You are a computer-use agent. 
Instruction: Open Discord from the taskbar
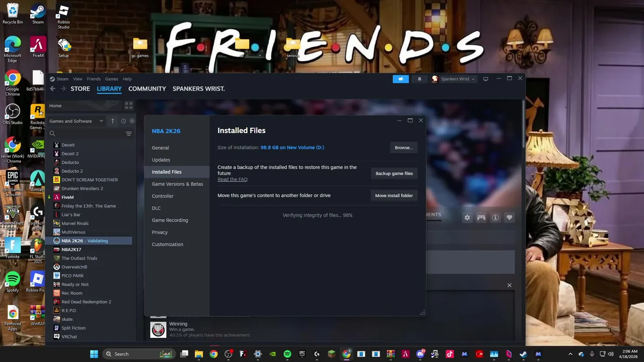(x=420, y=354)
